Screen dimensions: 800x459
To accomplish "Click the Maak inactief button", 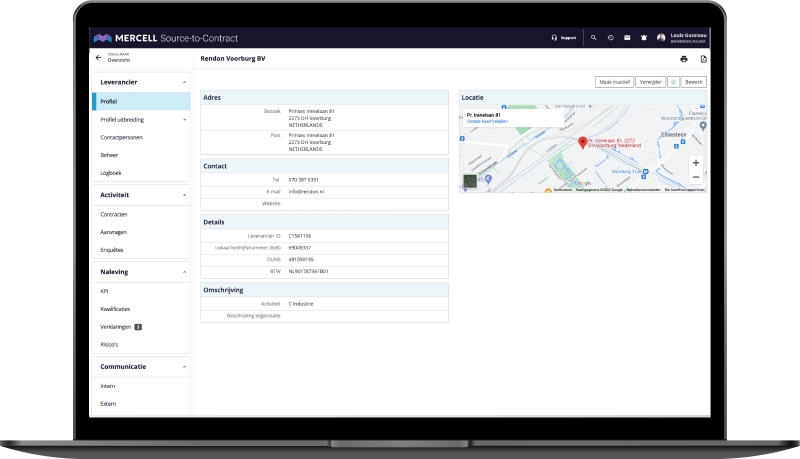I will click(x=614, y=82).
